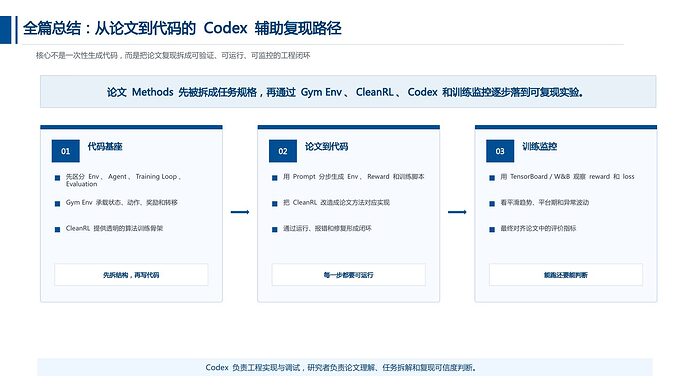
Task: Click bullet "看平滑趋势、平台期和异常波动"
Action: click(x=544, y=202)
